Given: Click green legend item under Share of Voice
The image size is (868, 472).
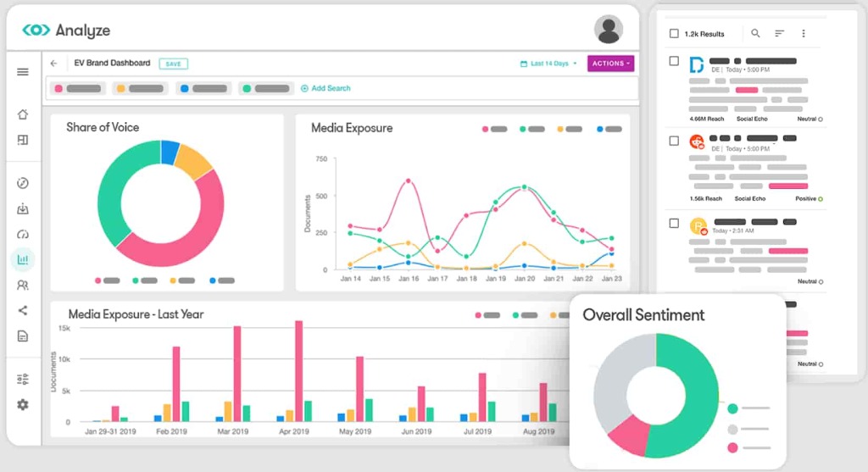Looking at the screenshot, I should 145,280.
